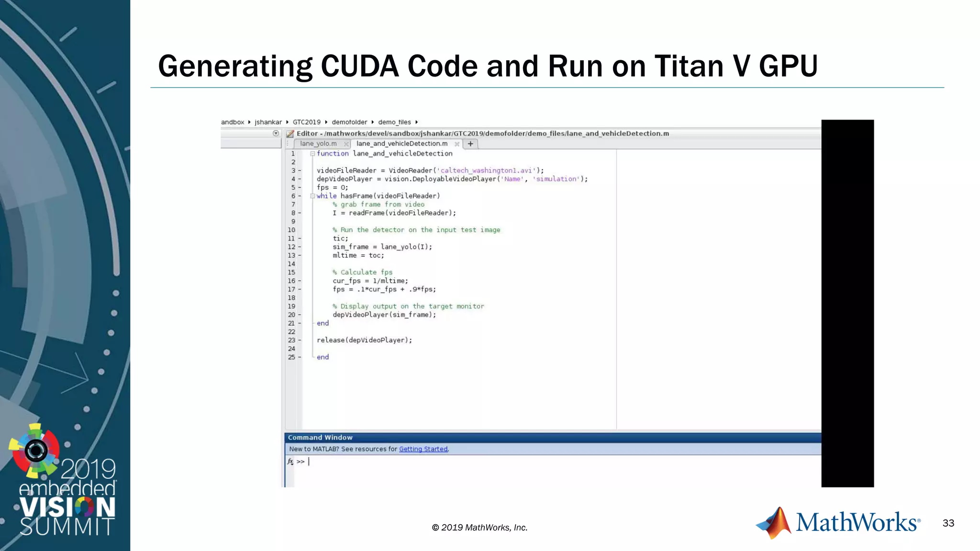
Task: Select the lane_and_vehicleDetection.m tab
Action: tap(401, 143)
